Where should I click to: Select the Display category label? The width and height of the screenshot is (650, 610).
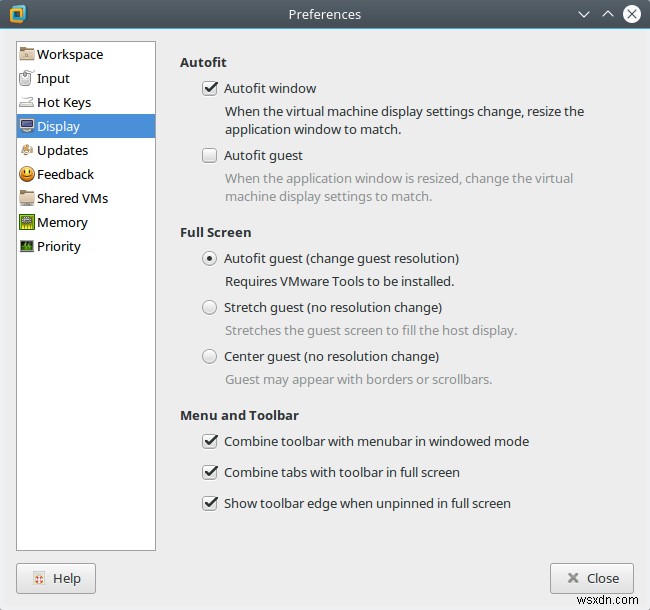pyautogui.click(x=58, y=126)
